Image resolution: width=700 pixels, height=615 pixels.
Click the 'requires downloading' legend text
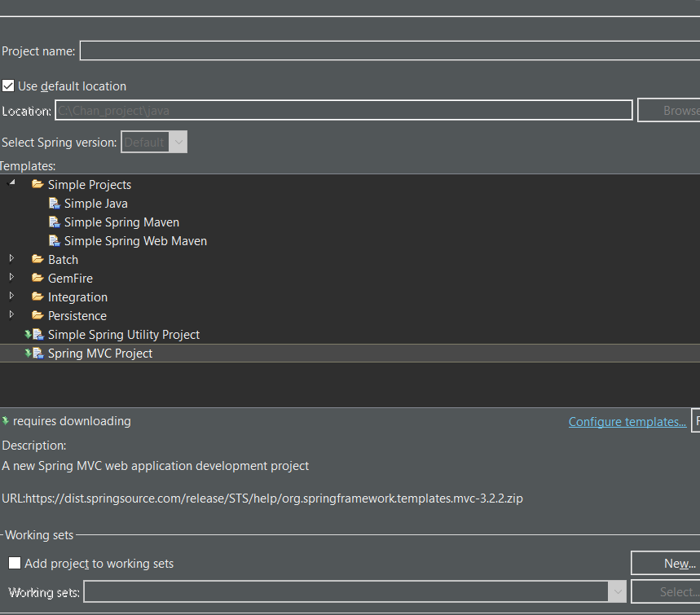tap(72, 421)
